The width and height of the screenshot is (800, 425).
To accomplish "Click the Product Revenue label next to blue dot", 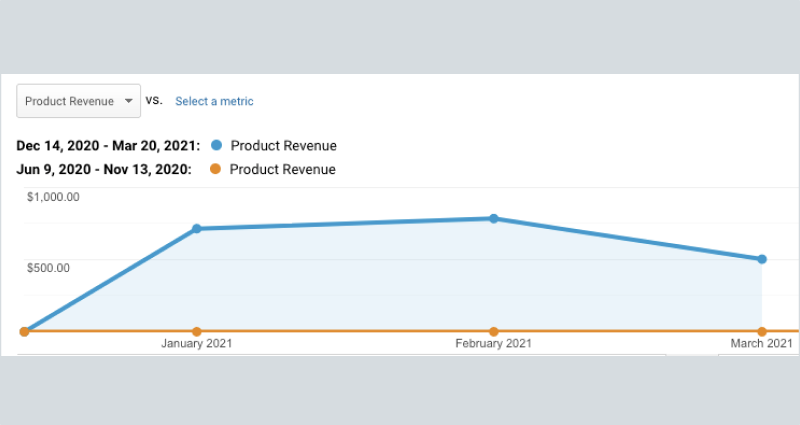I will [x=283, y=146].
